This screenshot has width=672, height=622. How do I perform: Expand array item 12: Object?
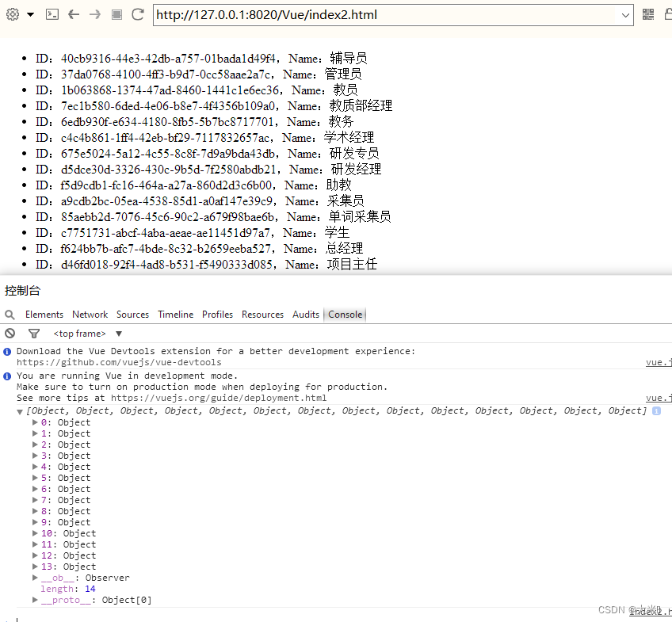pyautogui.click(x=35, y=555)
